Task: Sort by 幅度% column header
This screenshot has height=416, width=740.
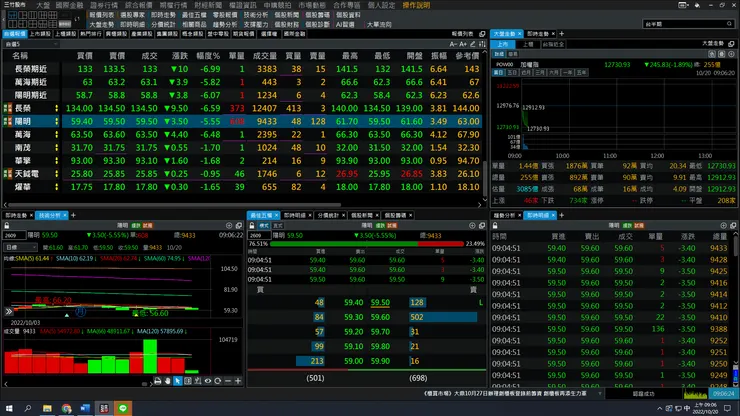Action: coord(208,56)
